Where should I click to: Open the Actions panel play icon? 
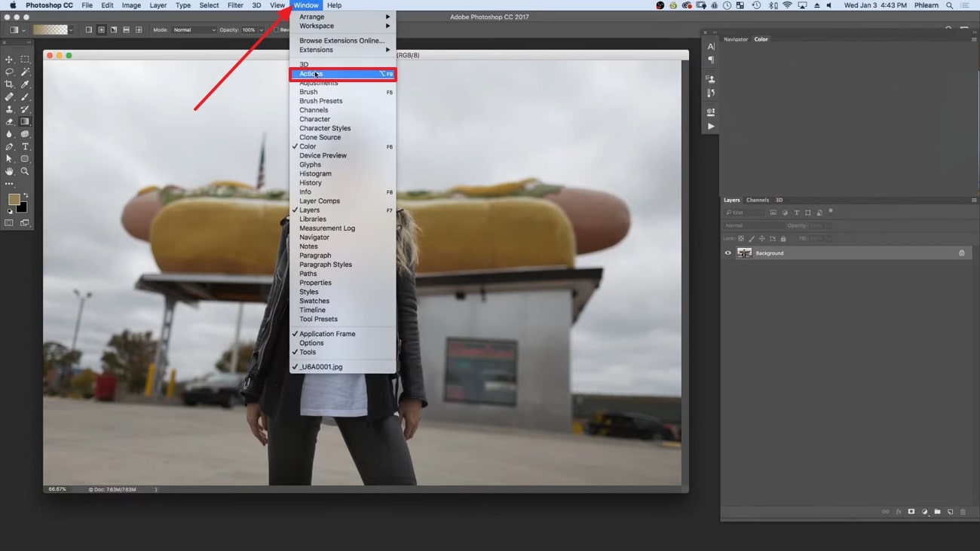click(710, 127)
